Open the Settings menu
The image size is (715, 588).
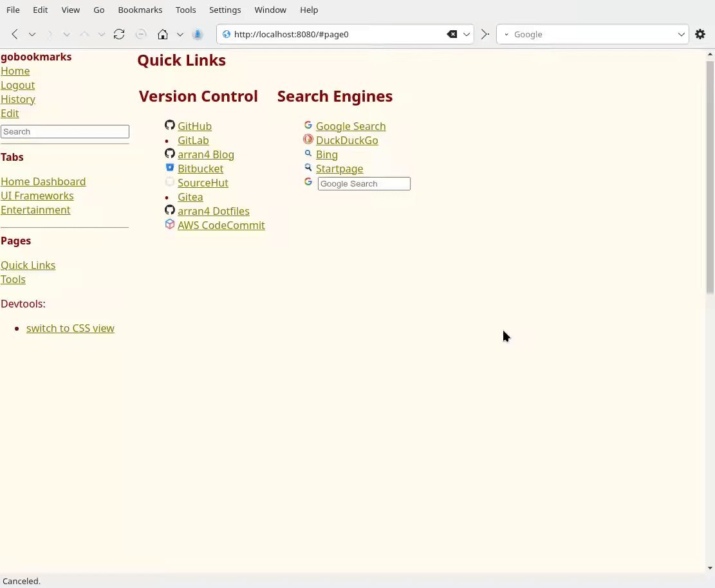(225, 10)
